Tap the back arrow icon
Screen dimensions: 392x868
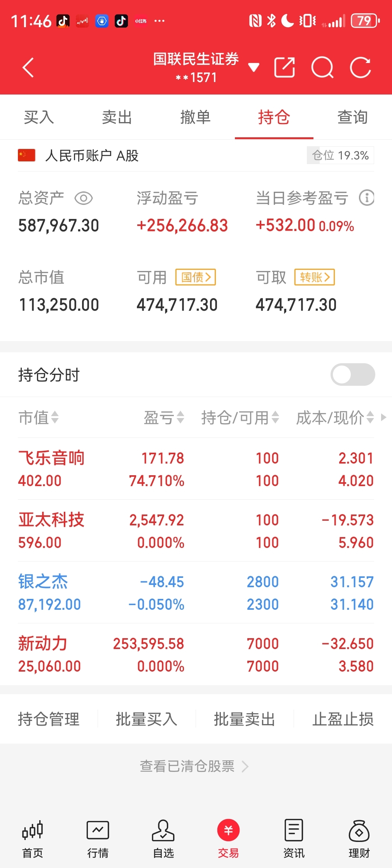[28, 68]
